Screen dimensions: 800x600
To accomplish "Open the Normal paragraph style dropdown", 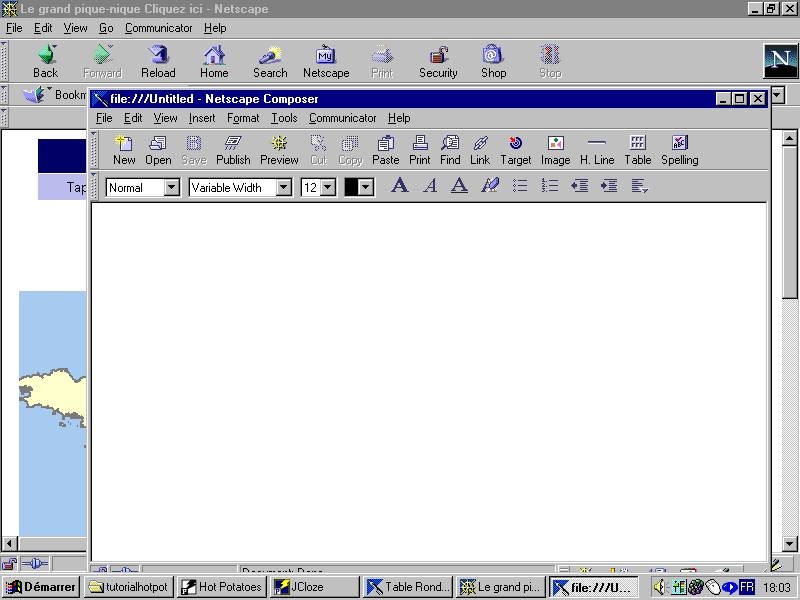I will click(172, 187).
